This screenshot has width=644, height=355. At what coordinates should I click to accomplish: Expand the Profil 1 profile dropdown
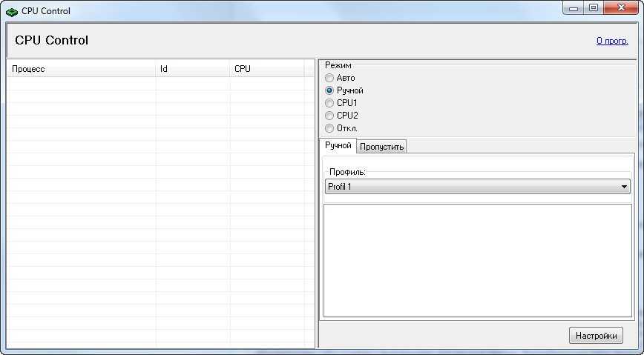(x=624, y=188)
